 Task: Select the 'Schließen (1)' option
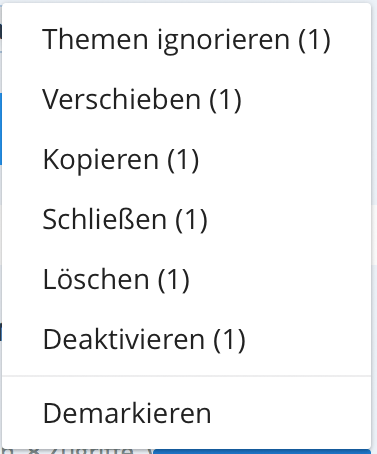(x=186, y=220)
